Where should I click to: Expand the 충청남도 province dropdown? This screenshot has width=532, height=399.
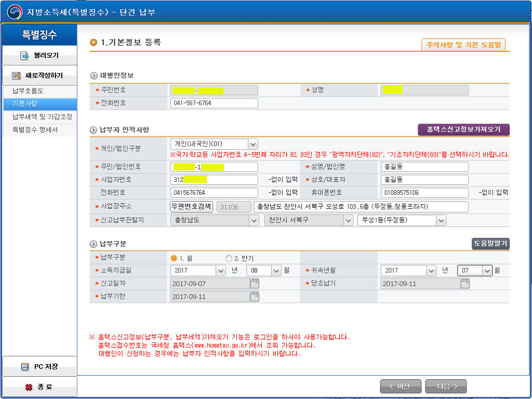pos(254,220)
